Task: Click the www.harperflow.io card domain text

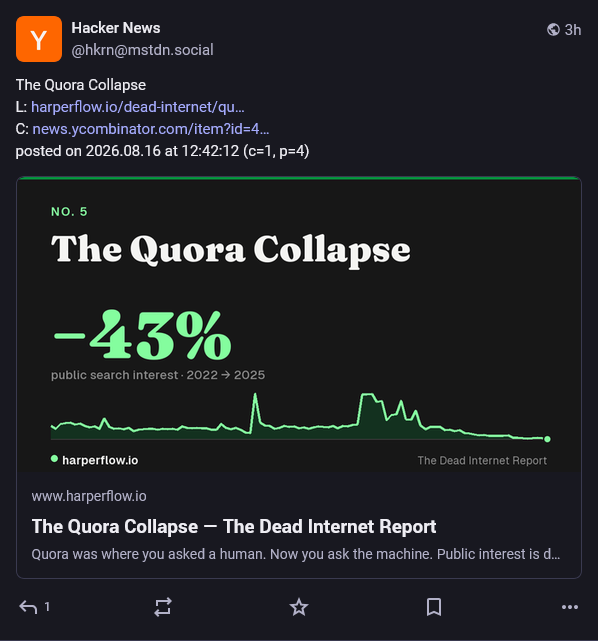Action: point(89,496)
